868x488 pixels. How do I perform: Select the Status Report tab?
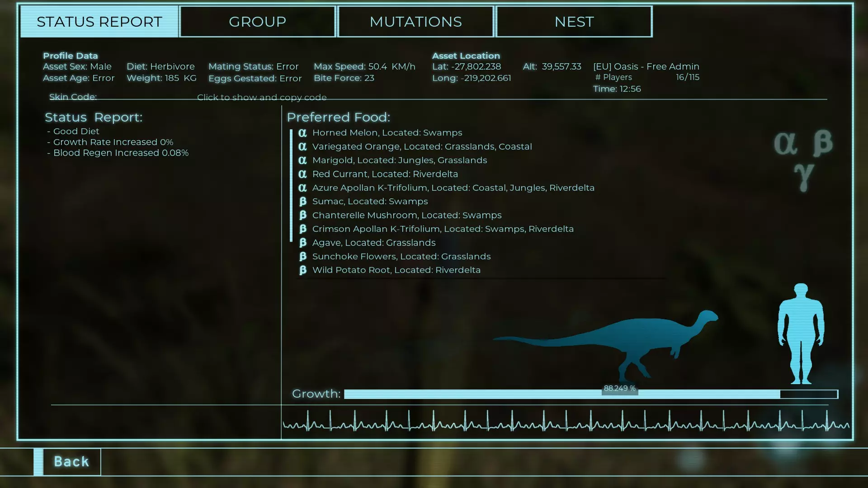[99, 22]
